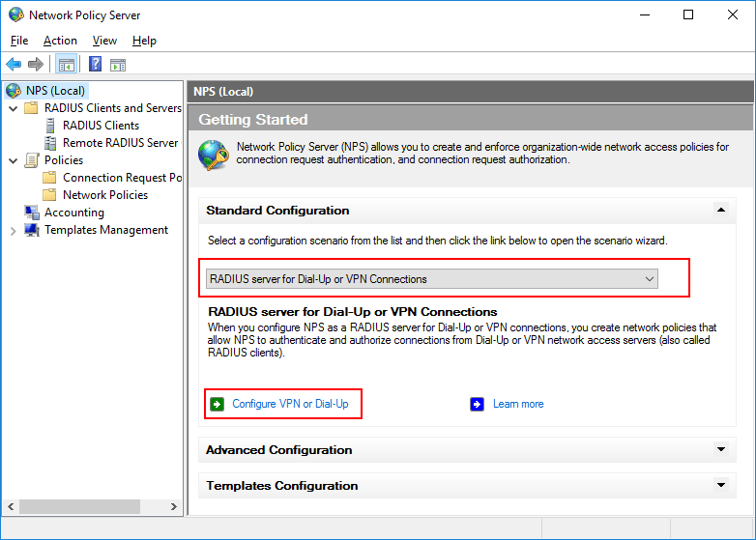Select Accounting in the tree

pos(74,213)
